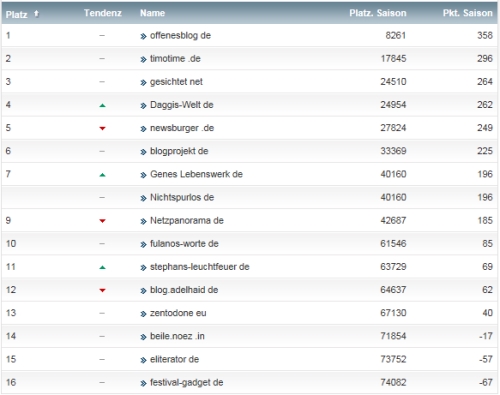Select season rank value 17845
The width and height of the screenshot is (500, 395).
(x=393, y=59)
